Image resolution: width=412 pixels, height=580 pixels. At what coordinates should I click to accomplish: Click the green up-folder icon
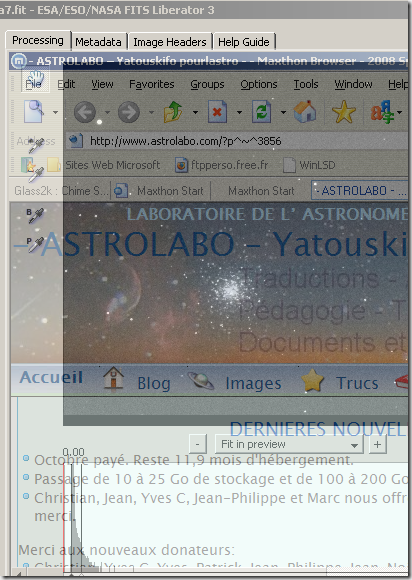click(173, 112)
